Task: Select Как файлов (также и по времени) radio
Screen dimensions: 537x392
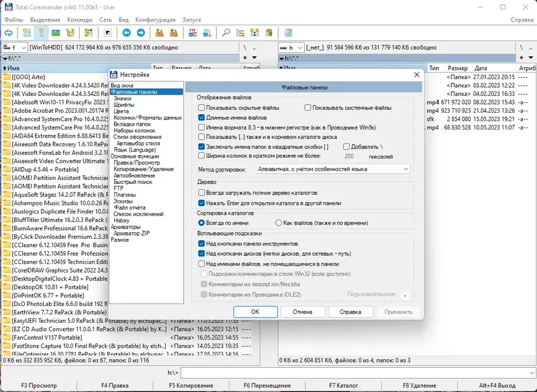Action: click(279, 223)
